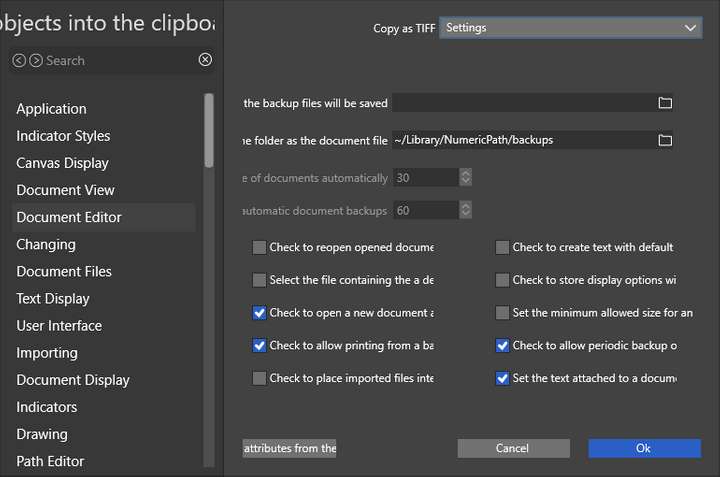Confirm the settings with Ok
Image resolution: width=720 pixels, height=477 pixels.
(644, 448)
